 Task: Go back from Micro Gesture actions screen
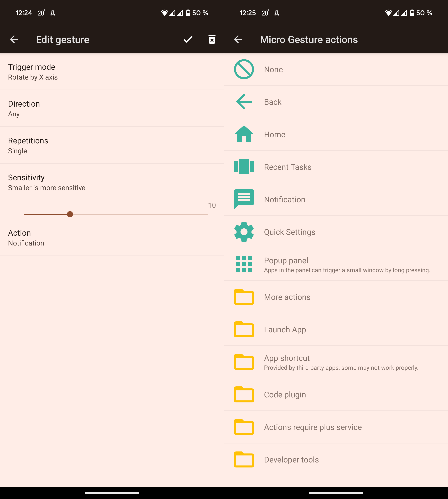point(238,39)
